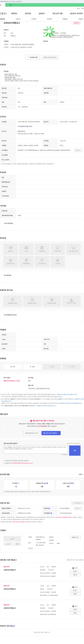
Task: Open the 실업급여 main menu
Action: coord(42,13)
